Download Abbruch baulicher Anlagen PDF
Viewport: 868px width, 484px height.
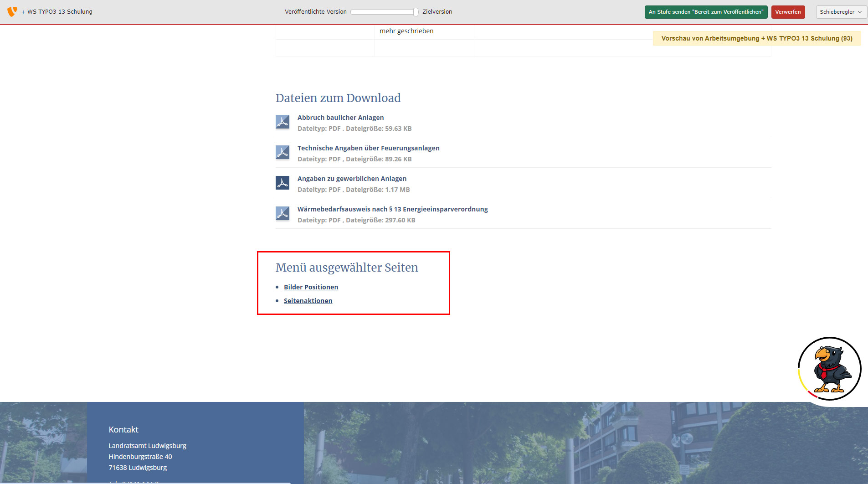pos(340,118)
